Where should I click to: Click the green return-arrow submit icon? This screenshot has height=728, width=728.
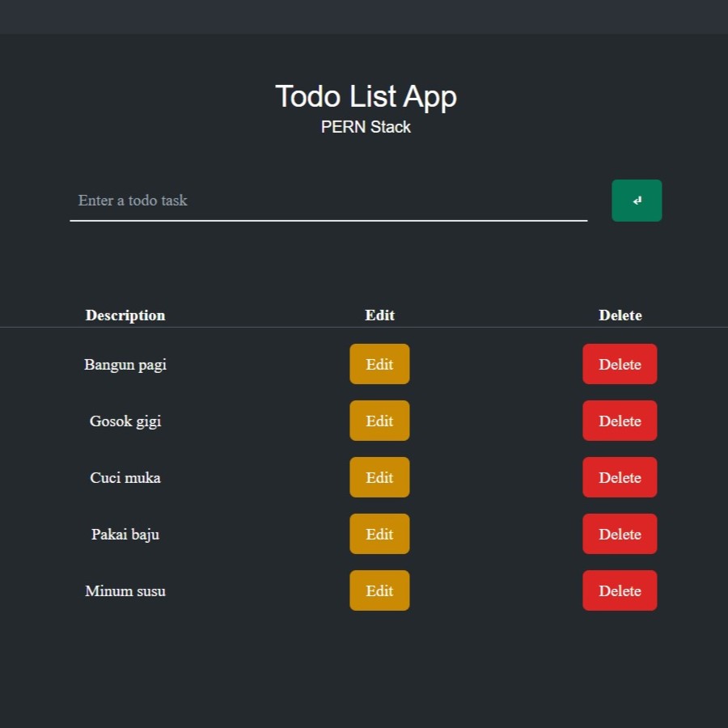[x=637, y=200]
